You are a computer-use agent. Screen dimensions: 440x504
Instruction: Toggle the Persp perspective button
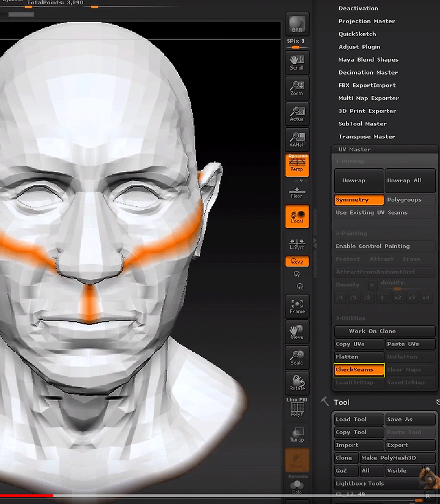click(x=297, y=165)
